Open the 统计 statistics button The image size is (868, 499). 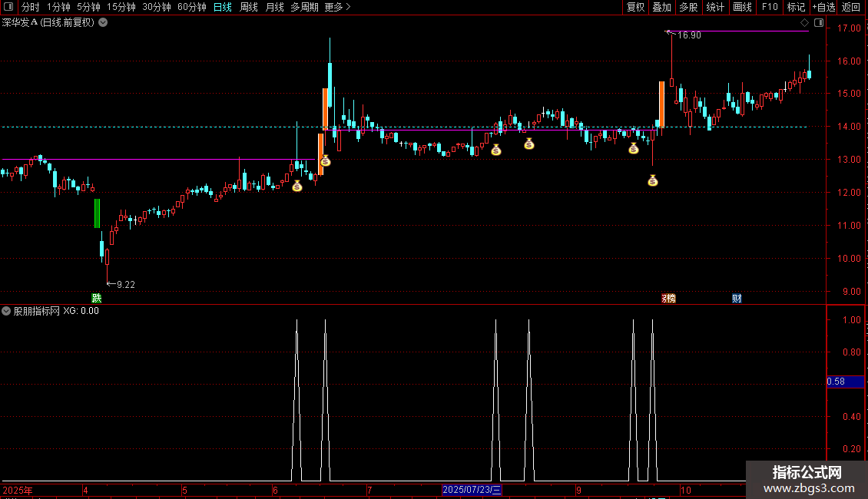(x=715, y=7)
